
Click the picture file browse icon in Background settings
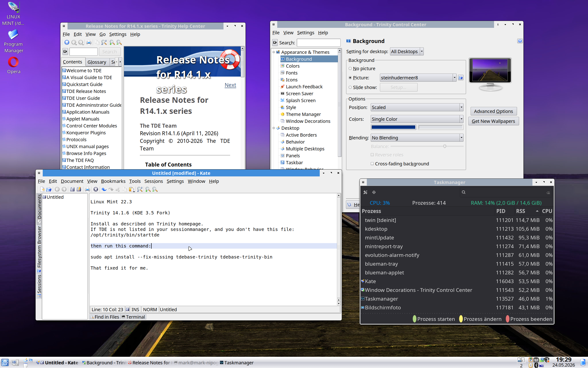[x=461, y=78]
